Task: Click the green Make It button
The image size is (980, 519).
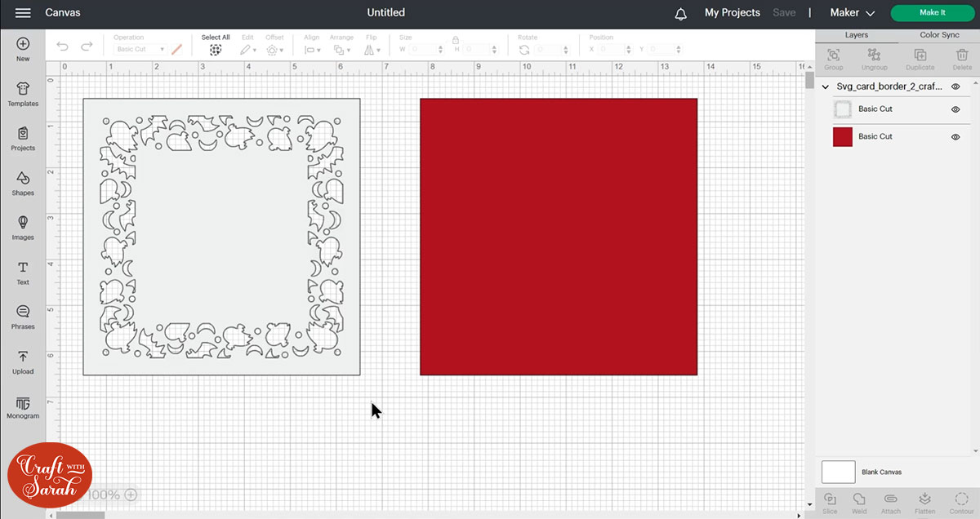Action: [x=932, y=13]
